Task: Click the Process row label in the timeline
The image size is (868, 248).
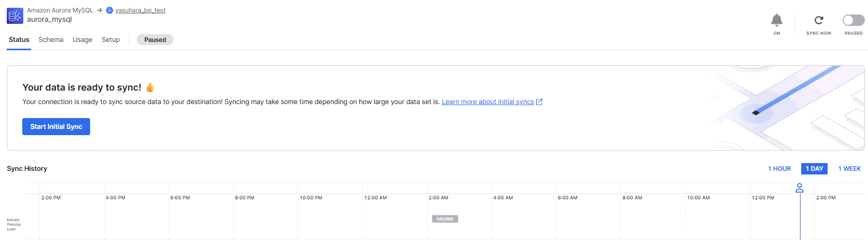Action: click(14, 225)
